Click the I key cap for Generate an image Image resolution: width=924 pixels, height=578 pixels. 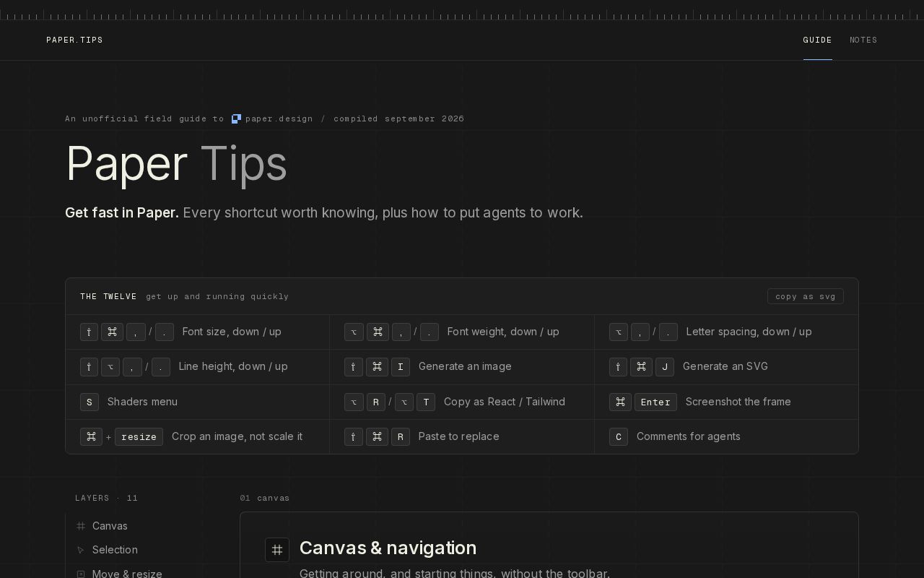[401, 366]
